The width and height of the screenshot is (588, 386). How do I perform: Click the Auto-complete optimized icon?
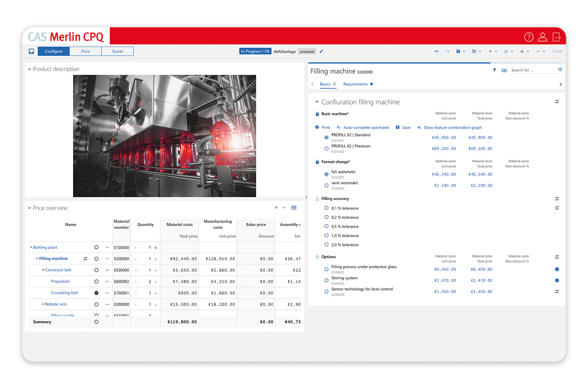click(338, 127)
